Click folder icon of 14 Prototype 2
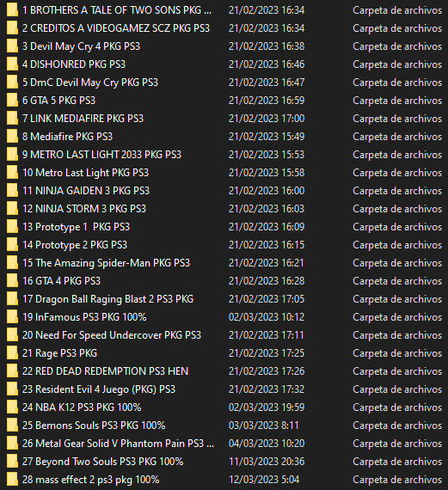This screenshot has height=490, width=448. pos(12,245)
